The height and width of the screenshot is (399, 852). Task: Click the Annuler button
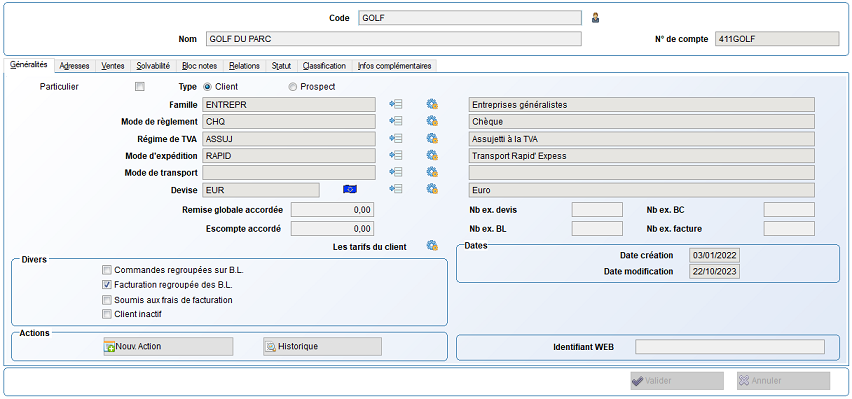coord(783,381)
